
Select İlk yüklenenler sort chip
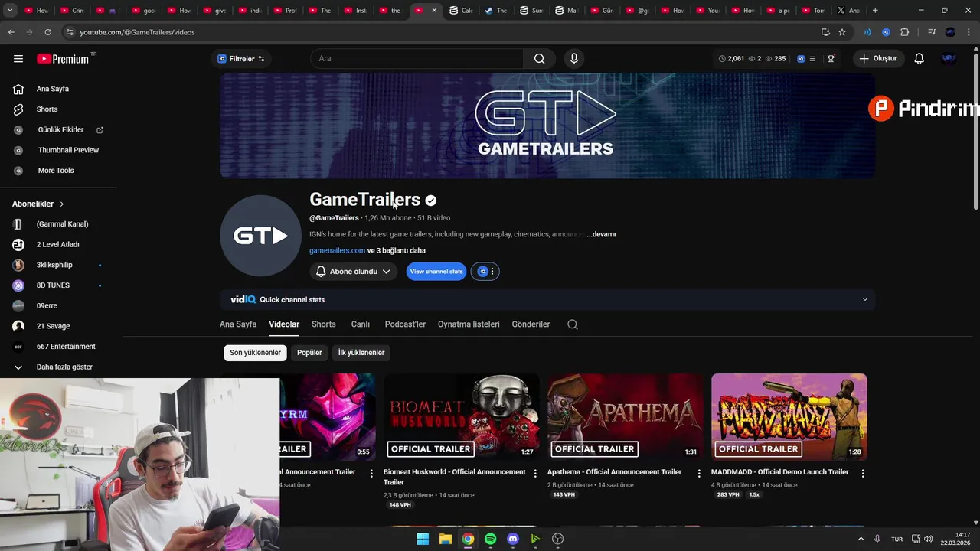(x=361, y=353)
